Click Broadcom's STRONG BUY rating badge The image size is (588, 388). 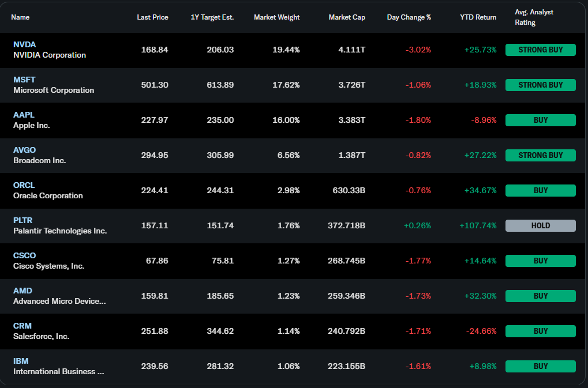(540, 156)
